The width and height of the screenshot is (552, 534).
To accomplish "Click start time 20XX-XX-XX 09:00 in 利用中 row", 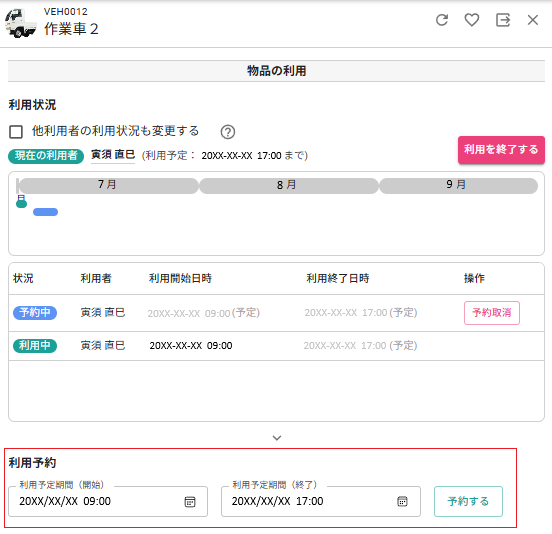I will tap(191, 346).
